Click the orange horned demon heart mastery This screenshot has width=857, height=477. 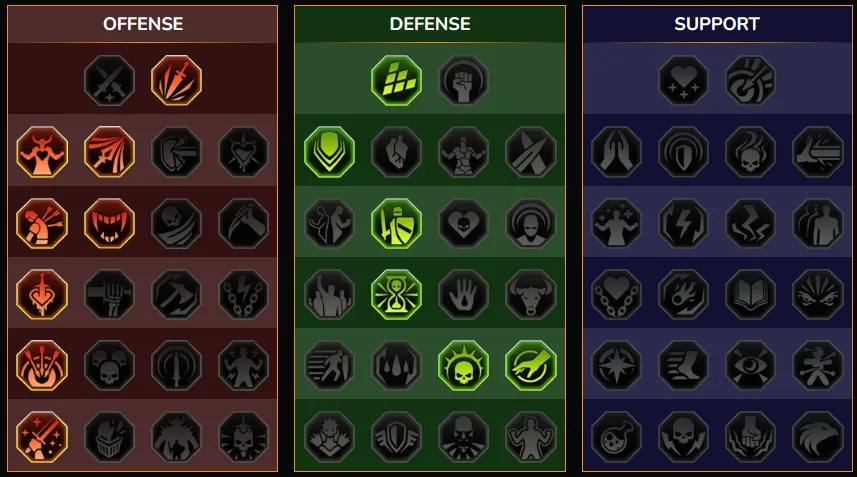pyautogui.click(x=42, y=152)
